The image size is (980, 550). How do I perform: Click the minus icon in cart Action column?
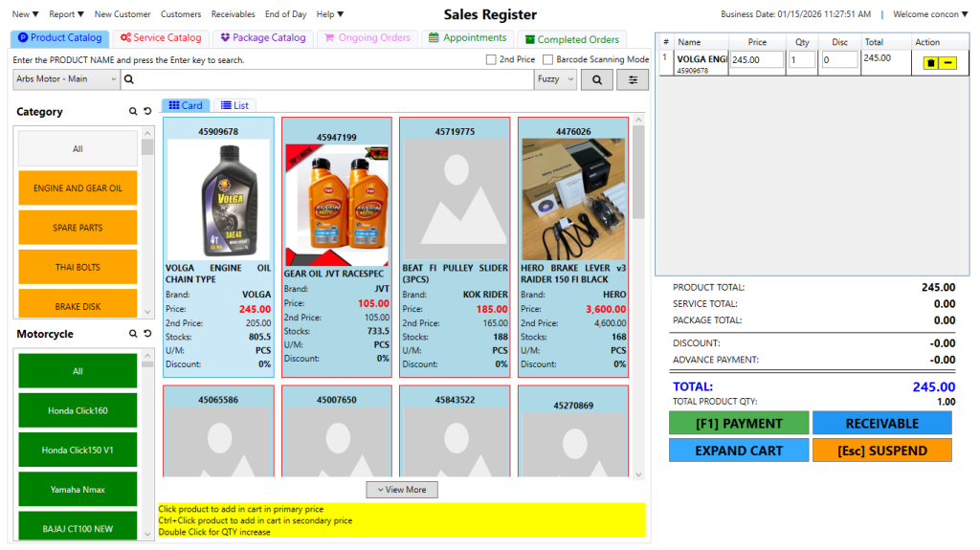click(947, 62)
